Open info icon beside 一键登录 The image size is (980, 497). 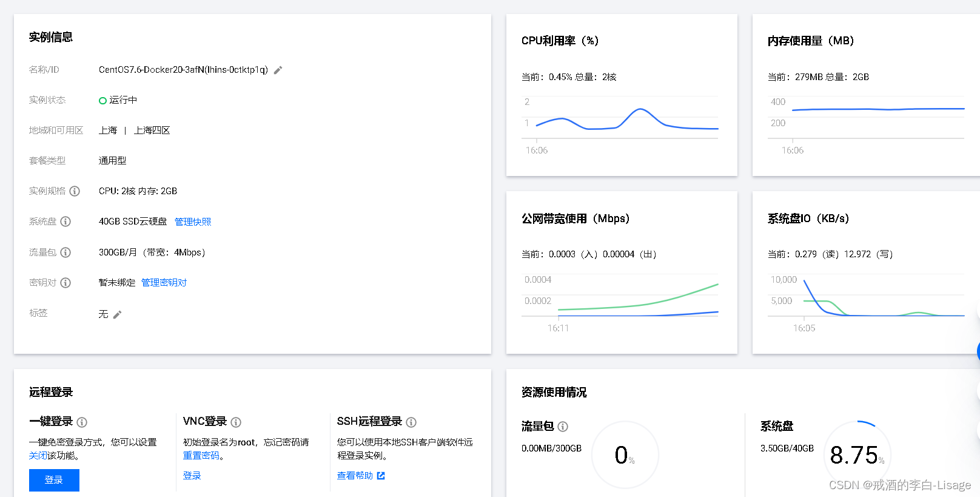(x=82, y=422)
